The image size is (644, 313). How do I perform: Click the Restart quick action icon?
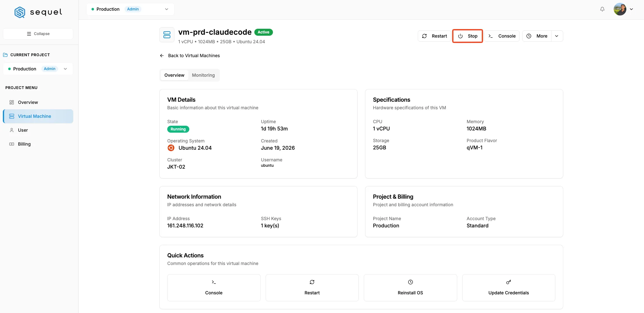coord(312,282)
